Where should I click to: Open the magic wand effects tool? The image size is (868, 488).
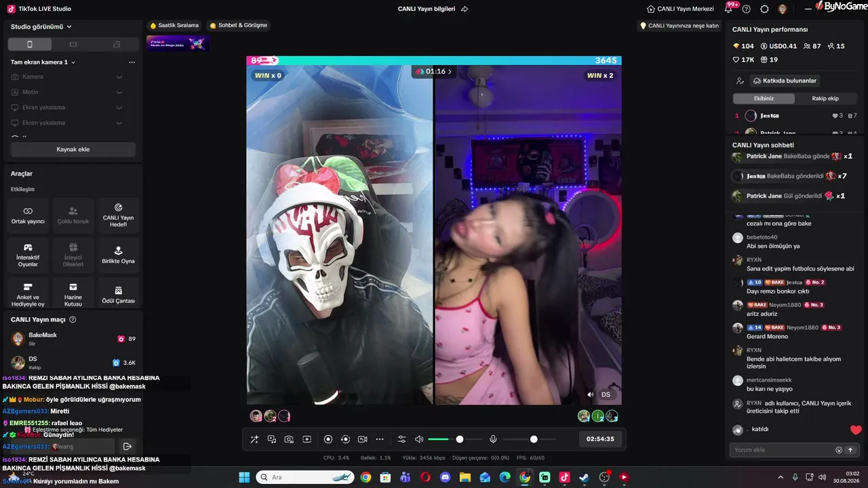pos(254,439)
